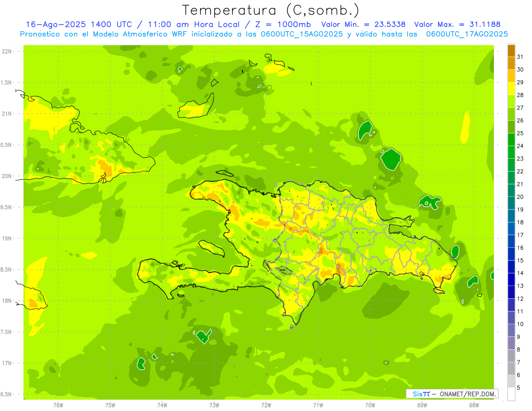
Task: Click '0600UTC_17AGO2025' valid-until time
Action: 467,34
